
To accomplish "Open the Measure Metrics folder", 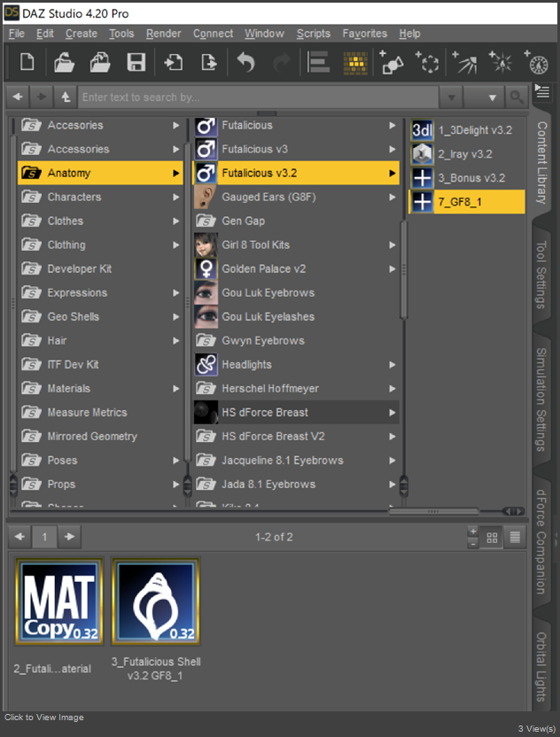I will coord(100,412).
